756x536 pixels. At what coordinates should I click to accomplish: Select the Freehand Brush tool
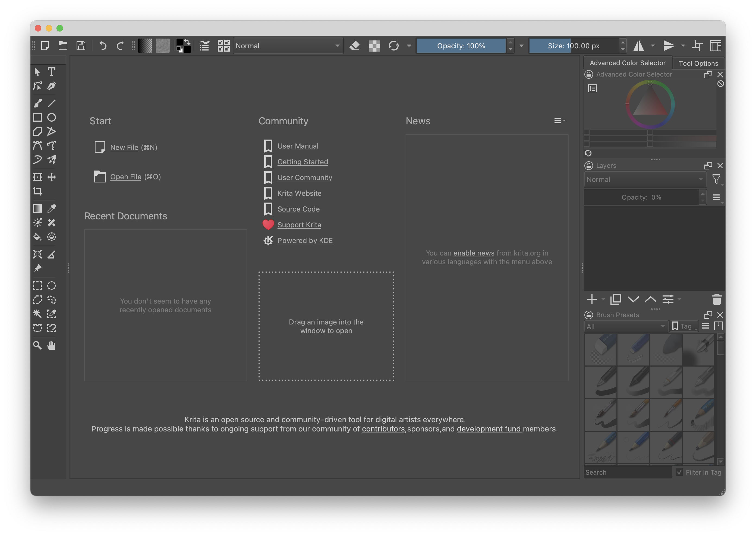[37, 103]
